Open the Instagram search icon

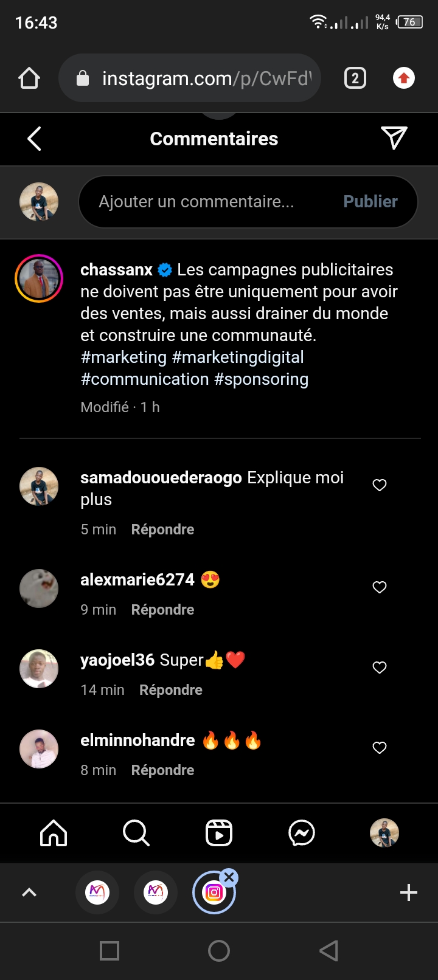coord(136,833)
